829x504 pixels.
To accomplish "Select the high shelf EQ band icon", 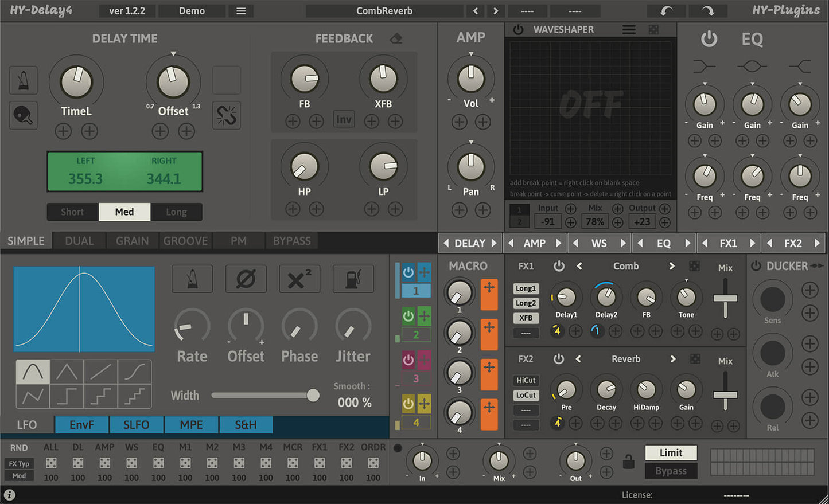I will 800,67.
